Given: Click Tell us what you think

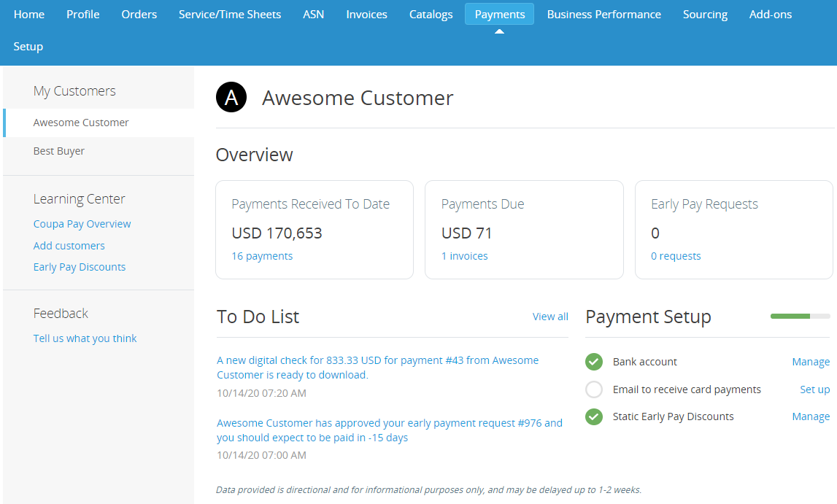Looking at the screenshot, I should click(x=85, y=338).
